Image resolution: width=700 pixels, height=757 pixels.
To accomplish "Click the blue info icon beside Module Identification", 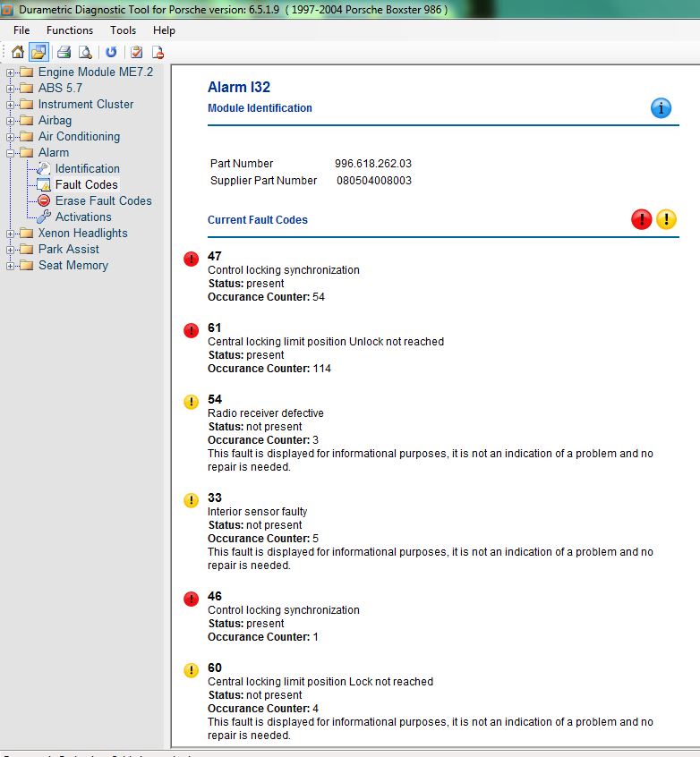I will [661, 108].
